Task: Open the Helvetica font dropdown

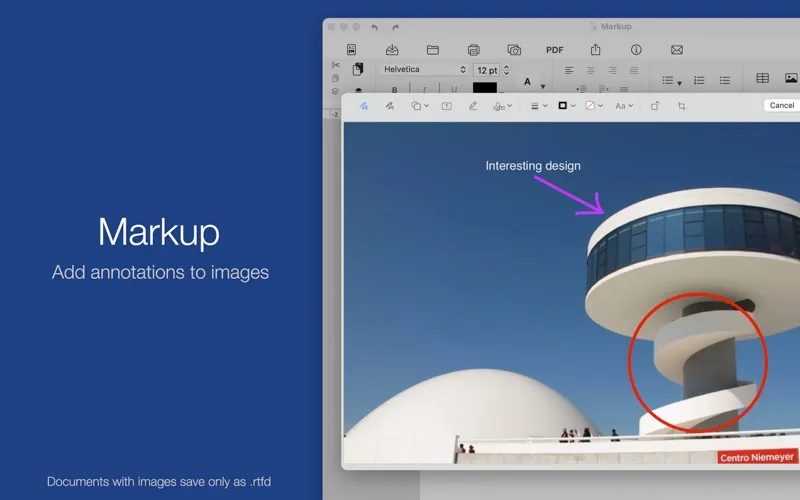Action: click(x=424, y=69)
